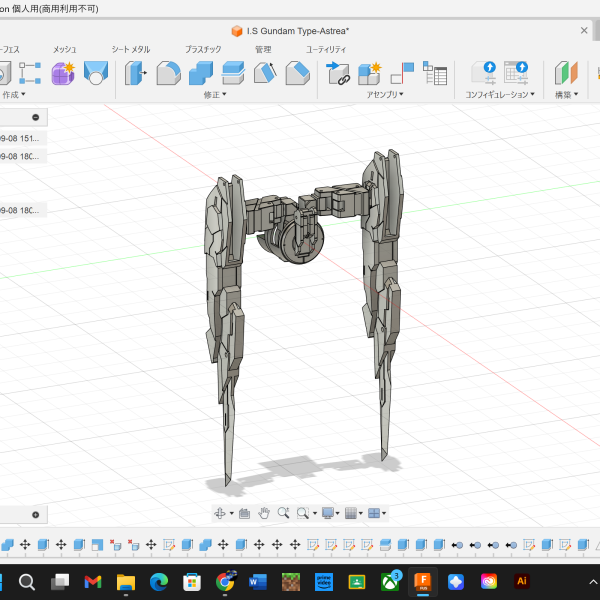
Task: Collapse the browser panel with minus button
Action: (x=35, y=117)
